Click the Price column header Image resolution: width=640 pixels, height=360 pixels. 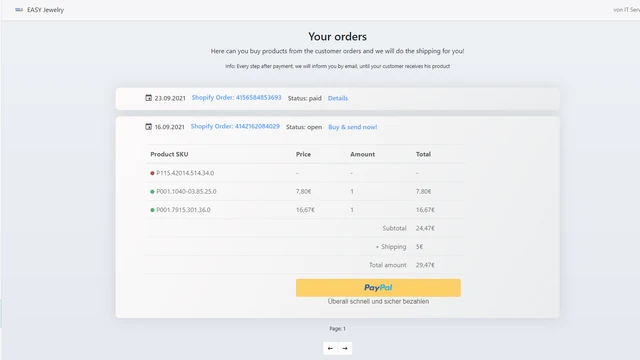pos(303,154)
